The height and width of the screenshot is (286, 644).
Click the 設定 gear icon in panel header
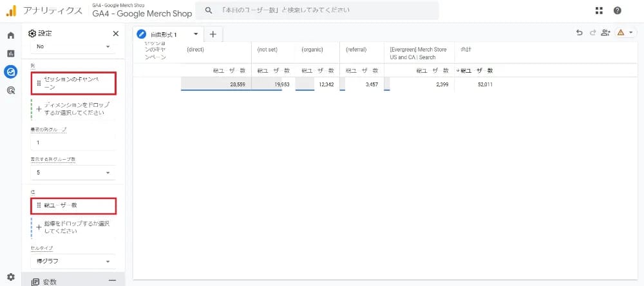[x=32, y=33]
